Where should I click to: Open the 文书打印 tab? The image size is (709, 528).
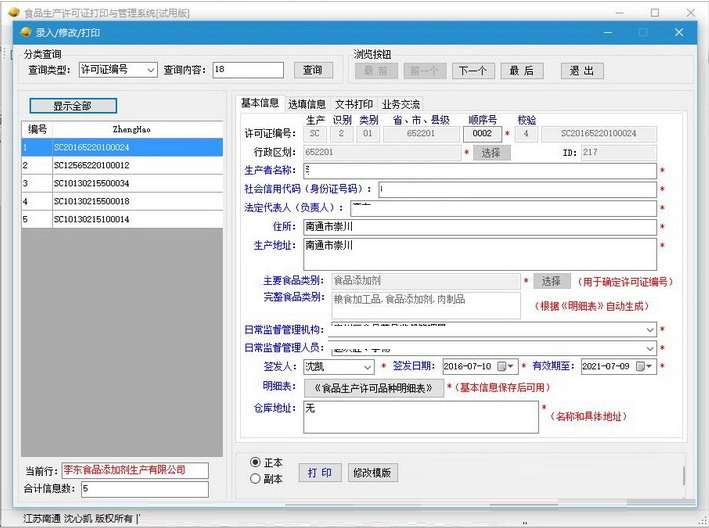(353, 104)
